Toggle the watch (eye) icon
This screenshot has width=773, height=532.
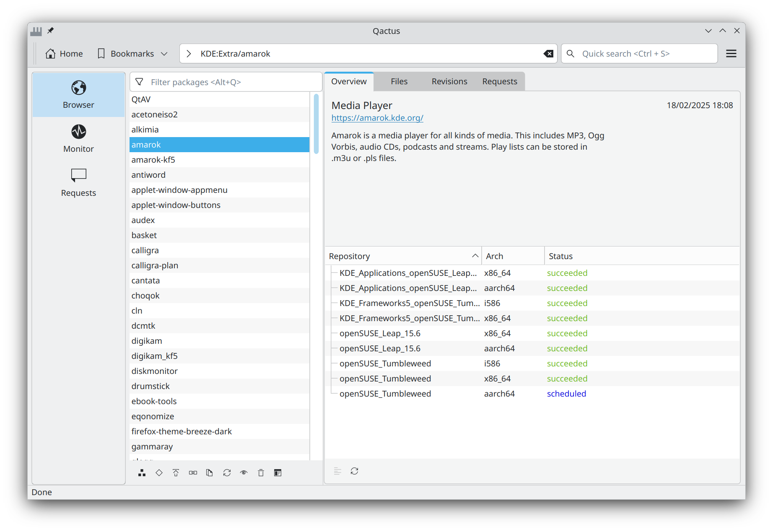coord(244,473)
